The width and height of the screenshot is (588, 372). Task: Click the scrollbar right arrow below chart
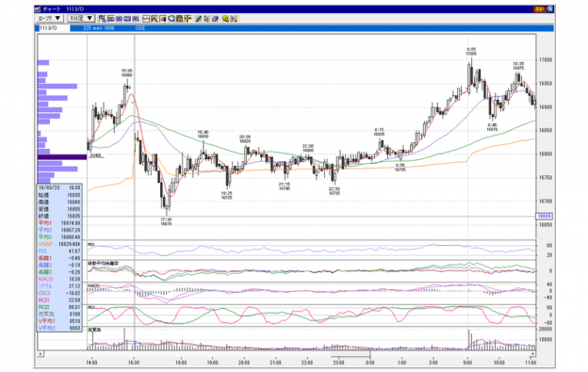coord(532,354)
